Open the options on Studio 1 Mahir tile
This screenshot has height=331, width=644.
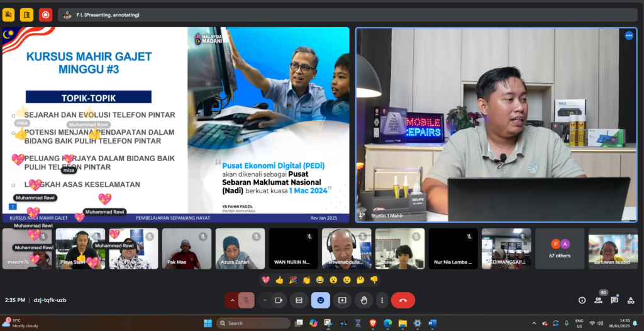click(x=629, y=36)
